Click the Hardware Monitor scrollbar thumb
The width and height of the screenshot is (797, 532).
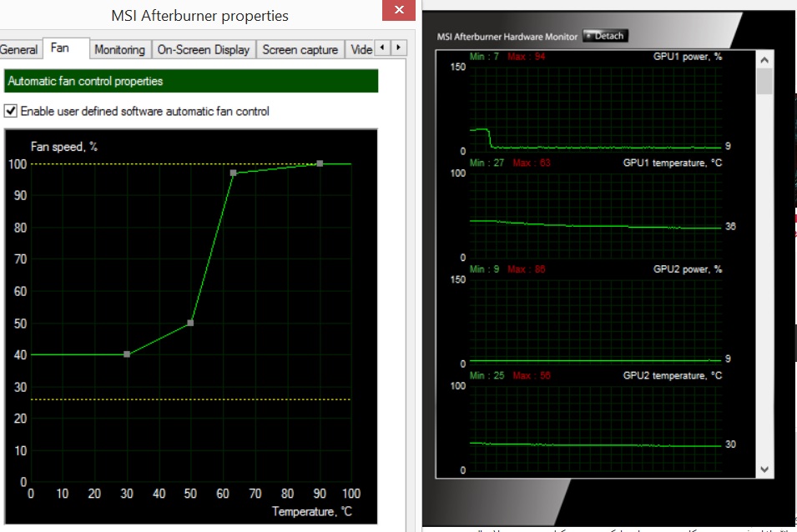[764, 81]
